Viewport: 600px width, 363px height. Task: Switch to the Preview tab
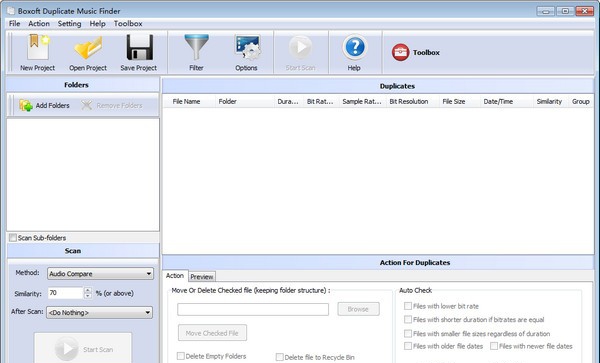point(202,277)
